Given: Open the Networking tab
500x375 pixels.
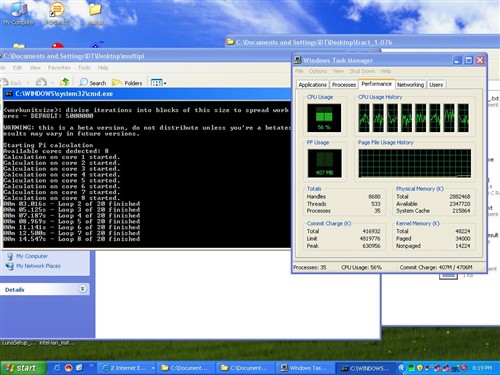Looking at the screenshot, I should pos(410,85).
